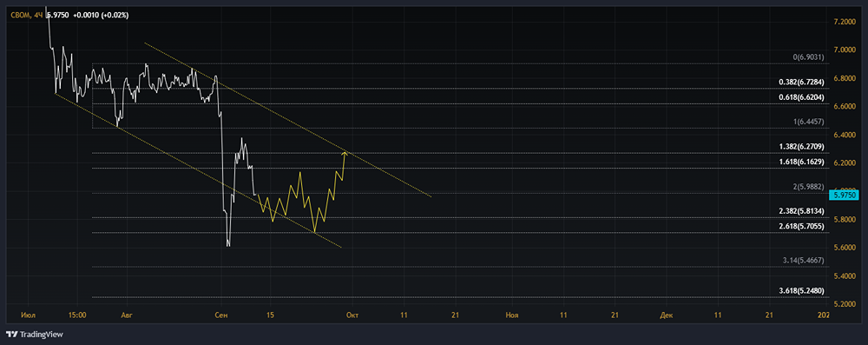Select the 1.618(6.1629) Fibonacci label

click(802, 162)
